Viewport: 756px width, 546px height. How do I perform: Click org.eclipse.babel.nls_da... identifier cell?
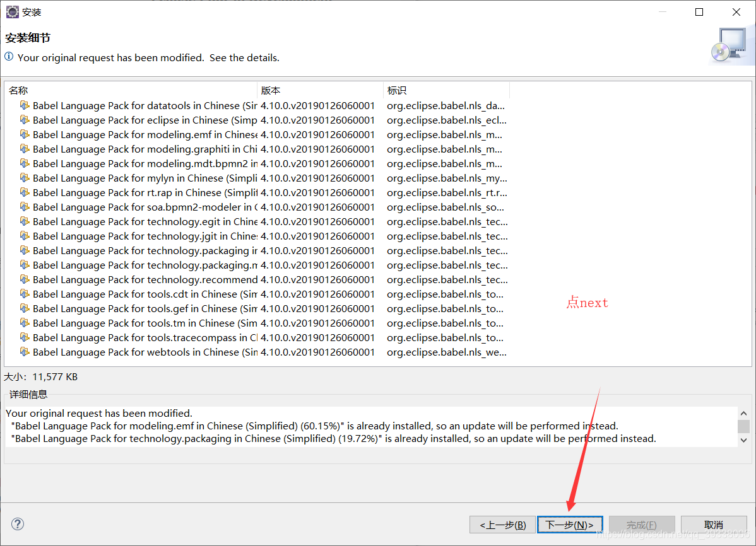coord(446,105)
